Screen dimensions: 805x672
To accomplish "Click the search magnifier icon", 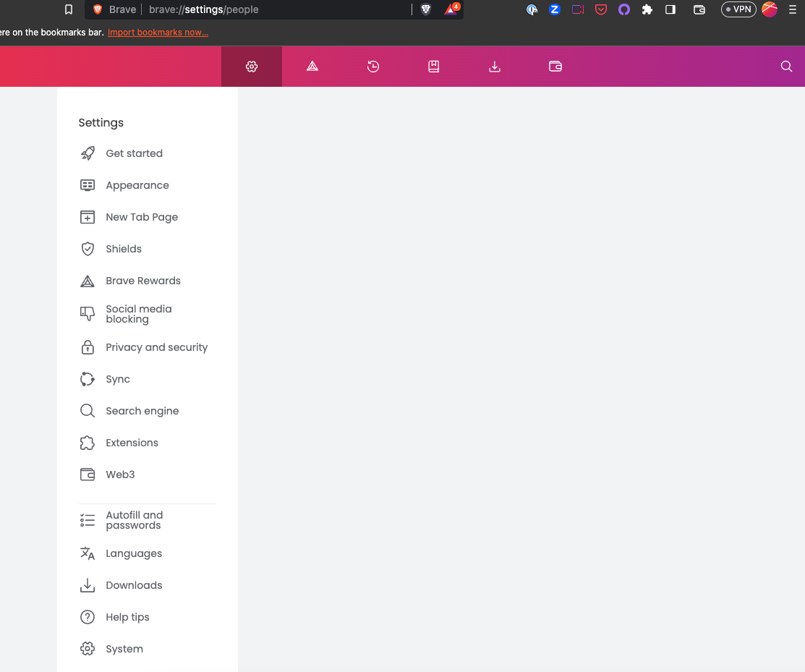I will (786, 66).
